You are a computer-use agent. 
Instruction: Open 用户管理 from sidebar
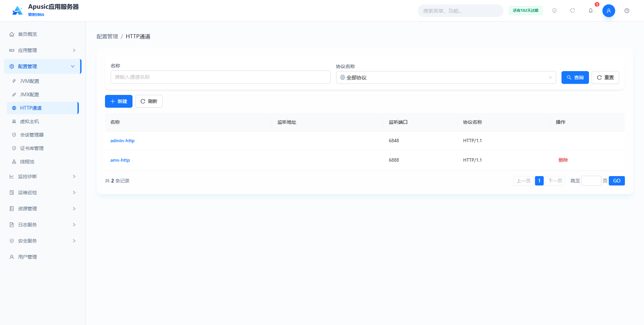point(43,257)
